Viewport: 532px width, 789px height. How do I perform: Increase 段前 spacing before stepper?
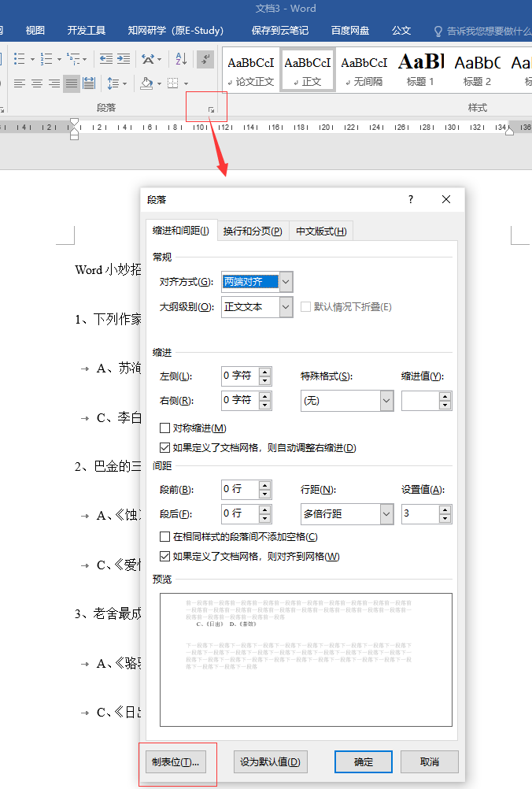pos(265,485)
